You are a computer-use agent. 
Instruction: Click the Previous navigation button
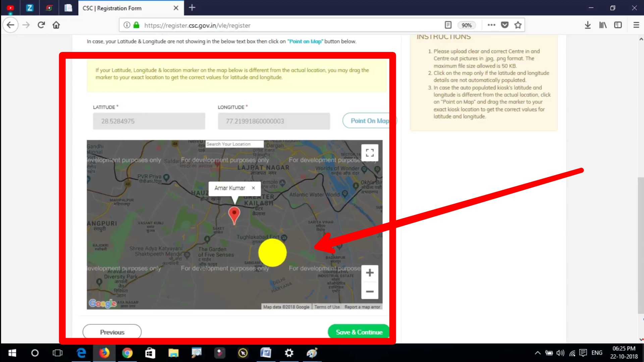[112, 332]
